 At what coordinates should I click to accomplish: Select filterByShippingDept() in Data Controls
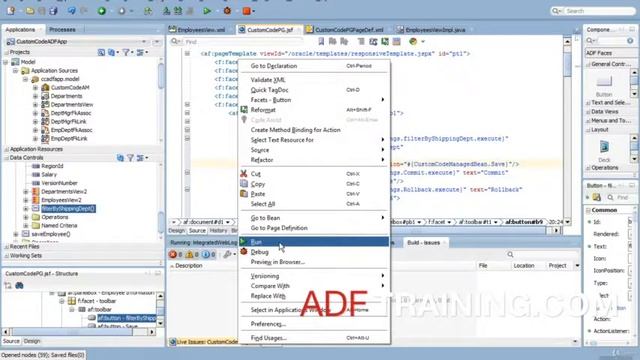(x=68, y=209)
